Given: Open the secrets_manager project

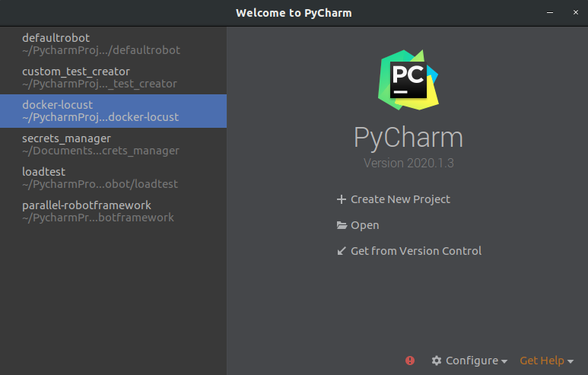Looking at the screenshot, I should [113, 145].
